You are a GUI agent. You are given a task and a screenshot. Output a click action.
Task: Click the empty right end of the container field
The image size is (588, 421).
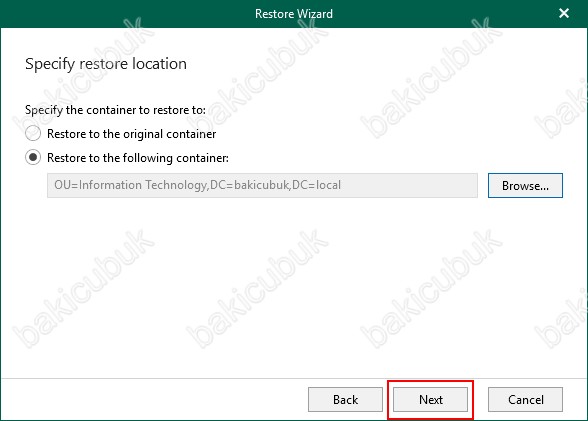coord(409,185)
